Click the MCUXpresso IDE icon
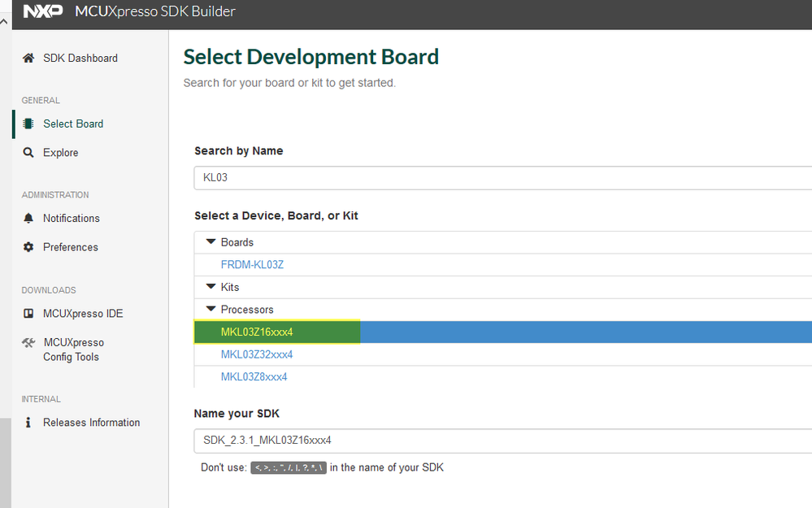 pyautogui.click(x=28, y=314)
